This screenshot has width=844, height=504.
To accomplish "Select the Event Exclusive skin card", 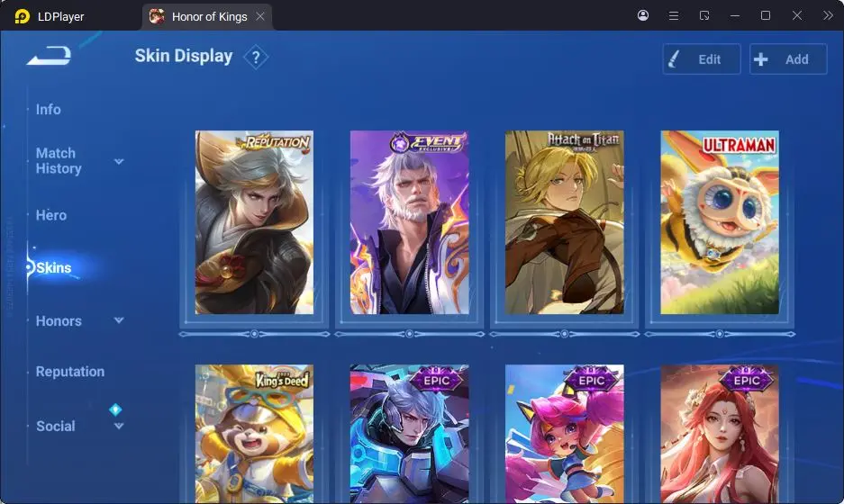I will (x=410, y=222).
